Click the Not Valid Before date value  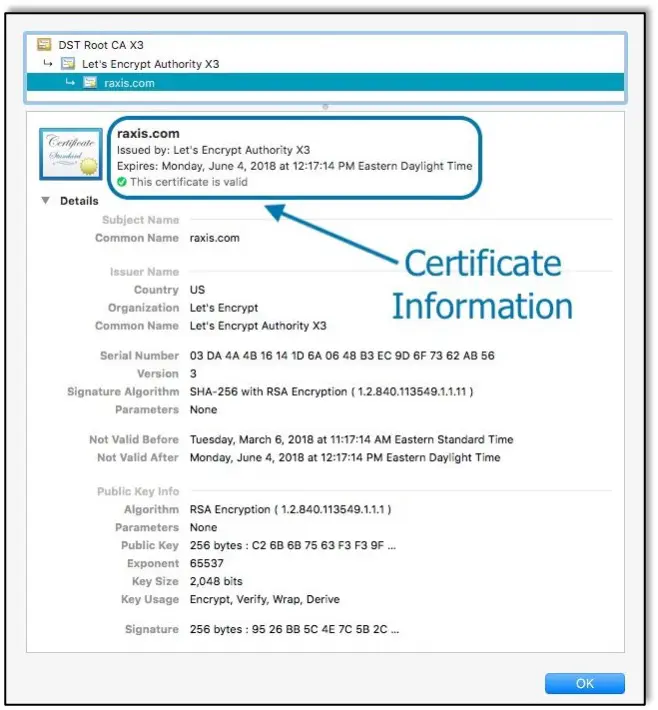click(x=351, y=440)
